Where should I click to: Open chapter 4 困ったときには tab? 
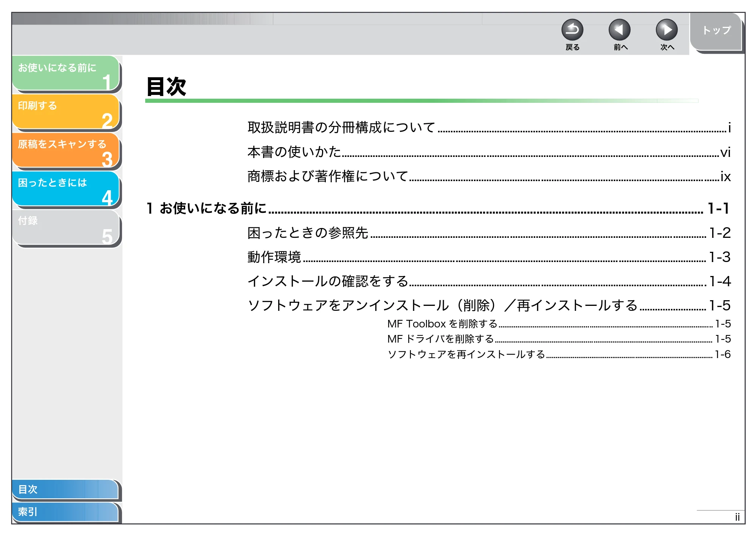click(66, 189)
